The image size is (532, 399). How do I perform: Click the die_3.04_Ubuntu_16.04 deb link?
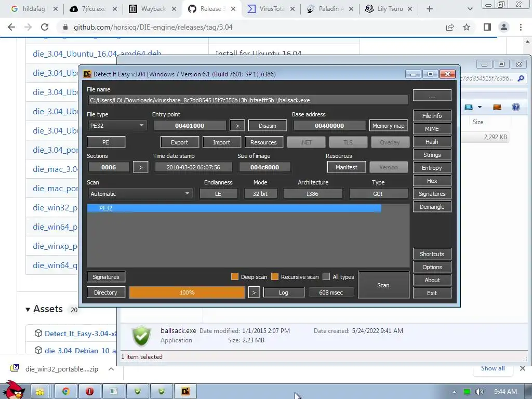tap(97, 54)
